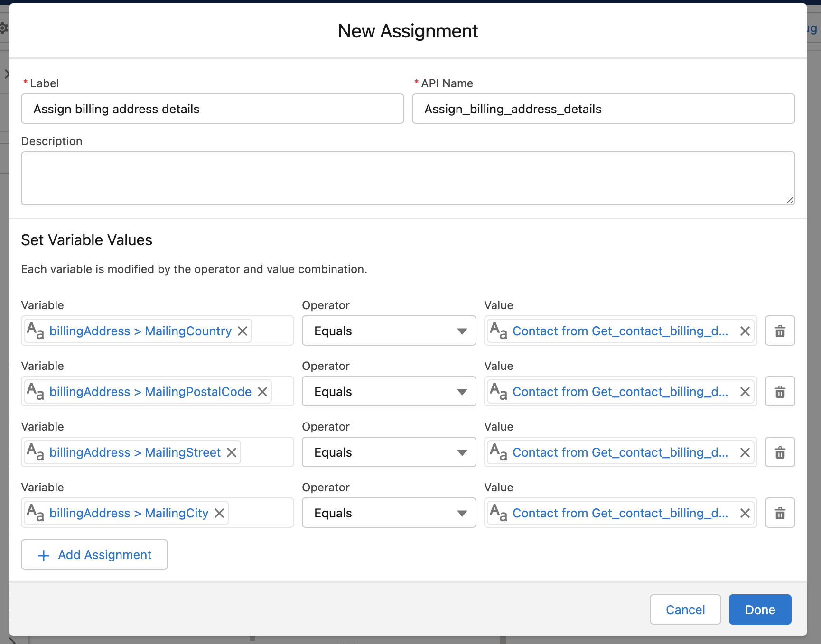Click the Contact value pill for MailingStreet
The image size is (821, 644).
(620, 452)
